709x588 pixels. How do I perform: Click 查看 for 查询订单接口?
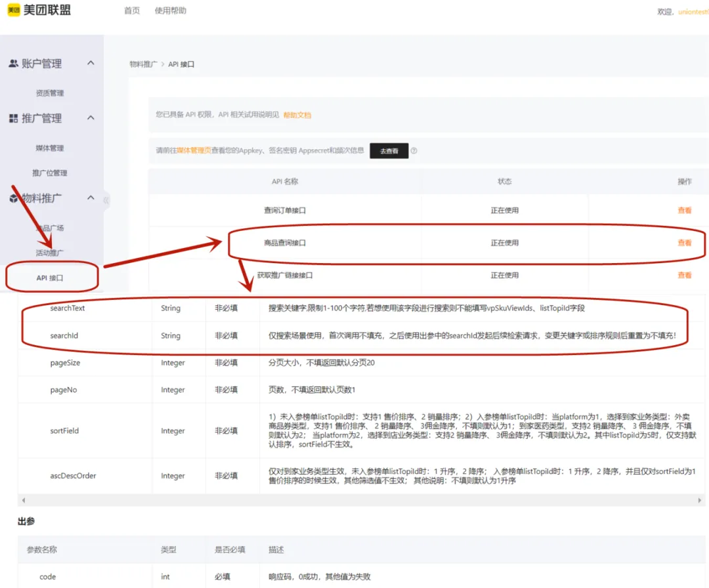[685, 211]
